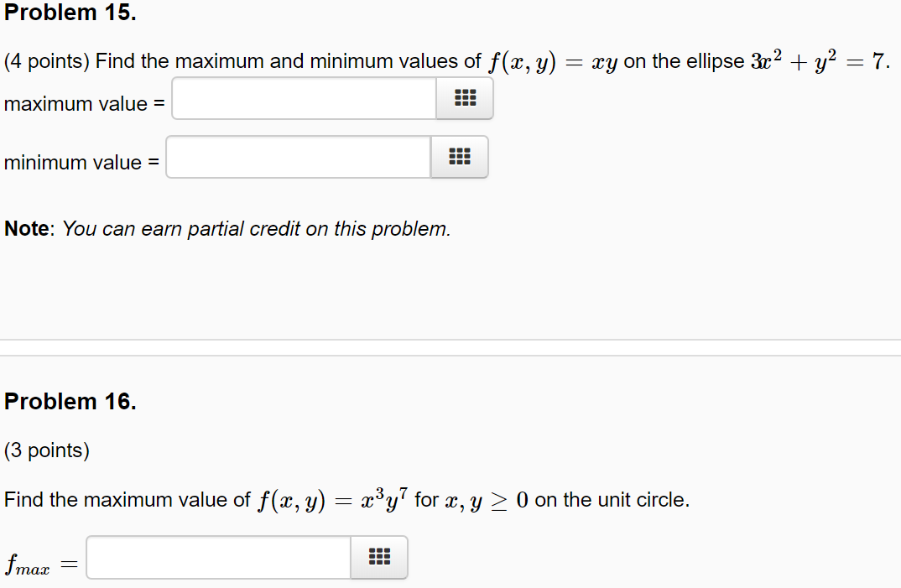Click the math palette icon beside minimum value

(x=459, y=157)
